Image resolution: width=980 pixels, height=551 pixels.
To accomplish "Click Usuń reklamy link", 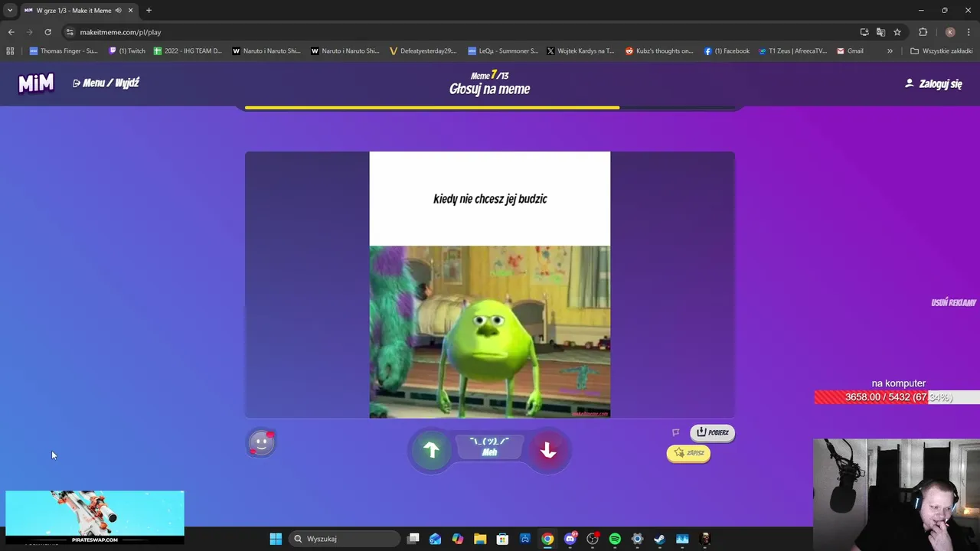I will pos(953,302).
